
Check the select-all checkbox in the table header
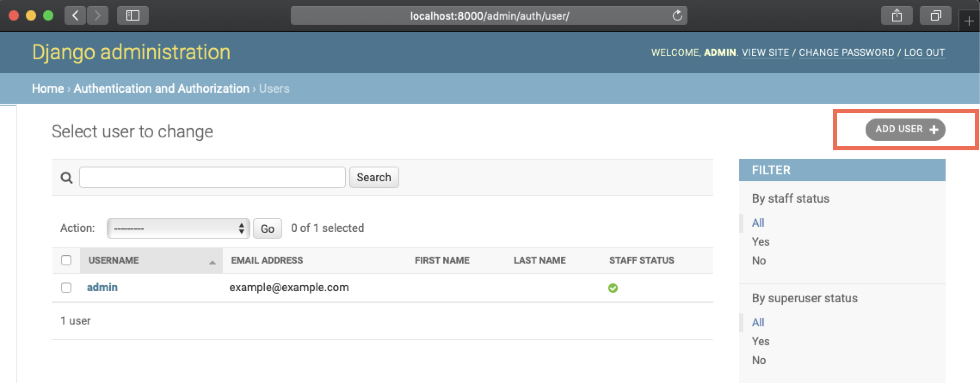(66, 260)
